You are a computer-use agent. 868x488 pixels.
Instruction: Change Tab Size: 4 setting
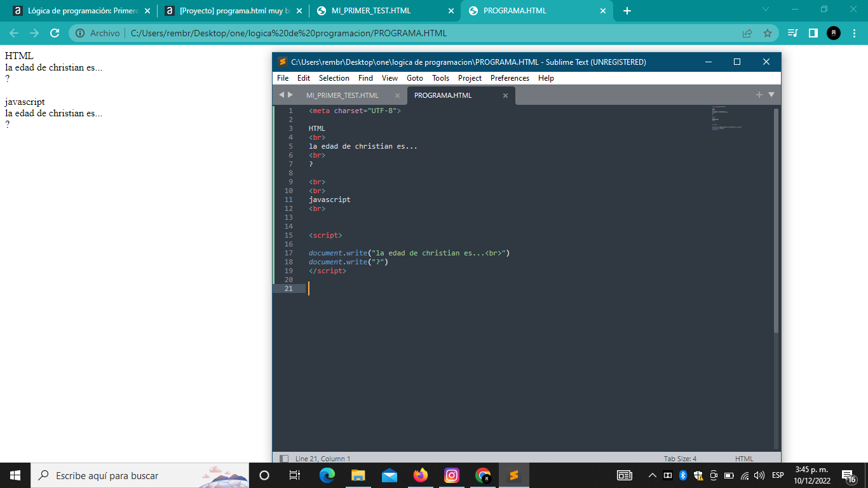[680, 459]
